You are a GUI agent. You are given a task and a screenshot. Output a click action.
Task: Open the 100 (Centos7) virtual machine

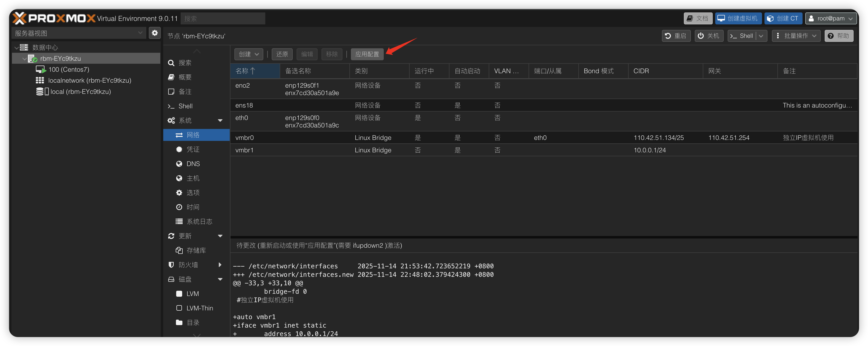coord(68,69)
